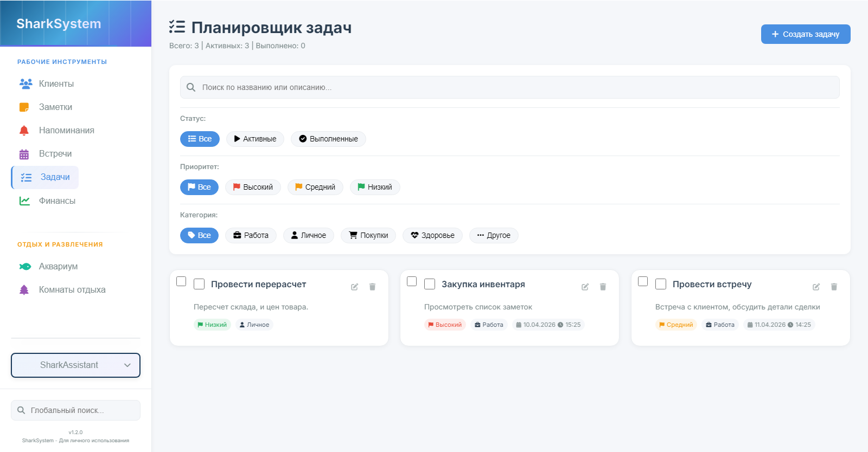Screen dimensions: 868x452
Task: Click the 'Работа' tag on 'Закупка инвентаря' card
Action: (x=489, y=325)
